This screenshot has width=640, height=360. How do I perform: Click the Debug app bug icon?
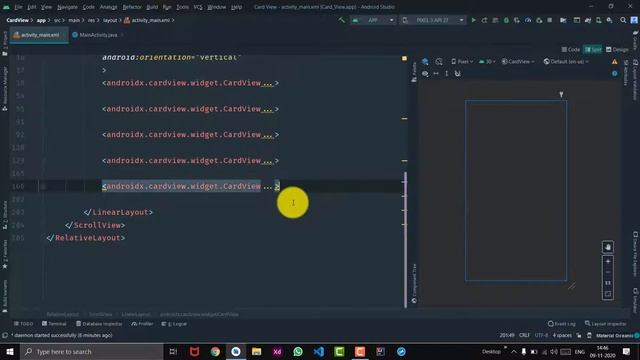[x=506, y=20]
